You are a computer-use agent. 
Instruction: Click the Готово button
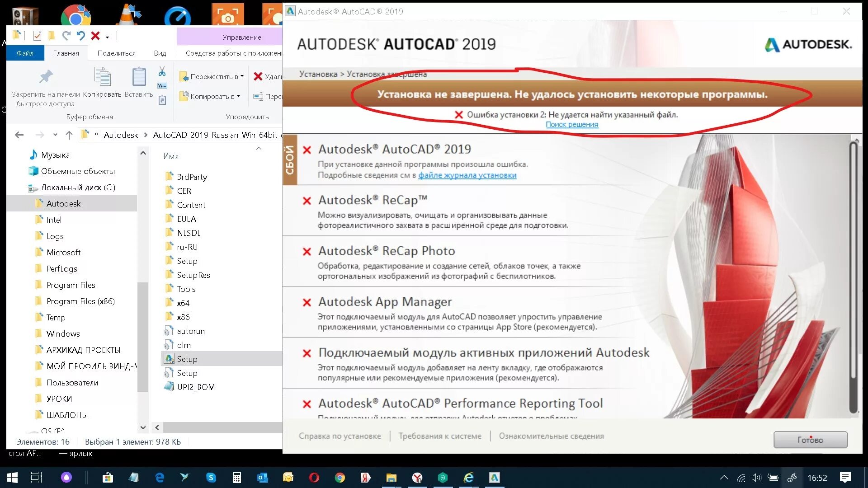click(x=810, y=440)
